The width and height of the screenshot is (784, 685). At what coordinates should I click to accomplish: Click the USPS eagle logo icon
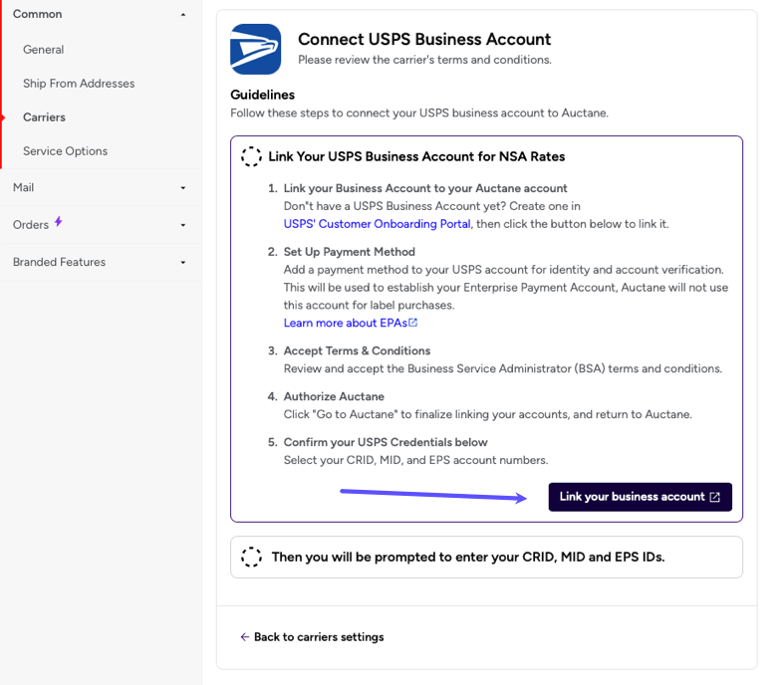[x=255, y=49]
